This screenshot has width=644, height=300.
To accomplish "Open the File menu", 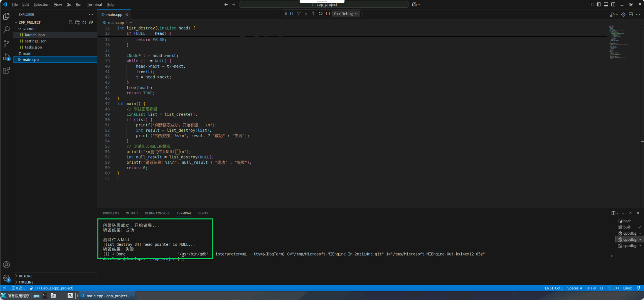I will (x=14, y=4).
